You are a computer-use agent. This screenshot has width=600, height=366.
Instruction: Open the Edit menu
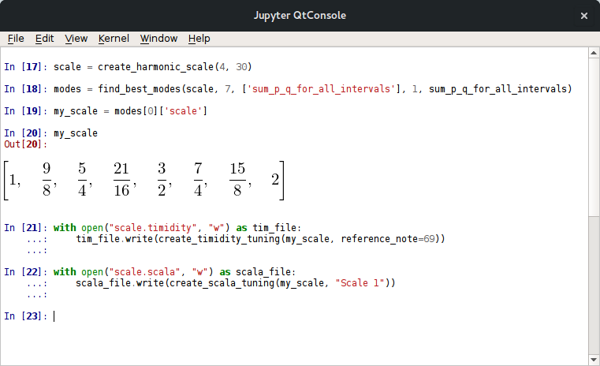point(44,39)
